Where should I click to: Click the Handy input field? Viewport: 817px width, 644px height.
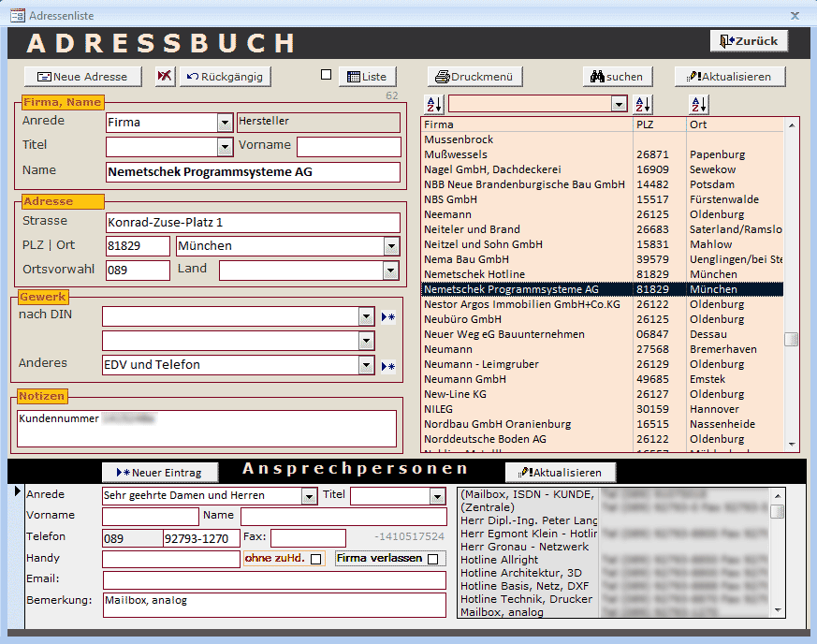pyautogui.click(x=171, y=559)
